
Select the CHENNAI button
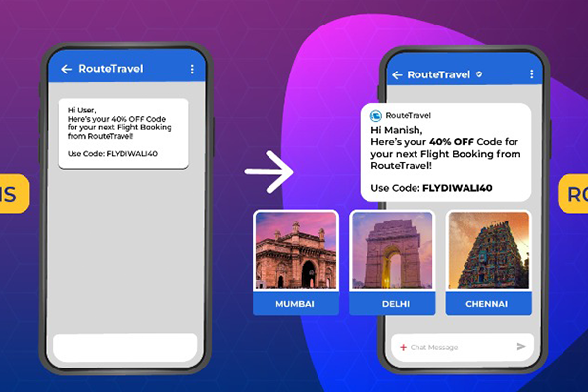(489, 304)
